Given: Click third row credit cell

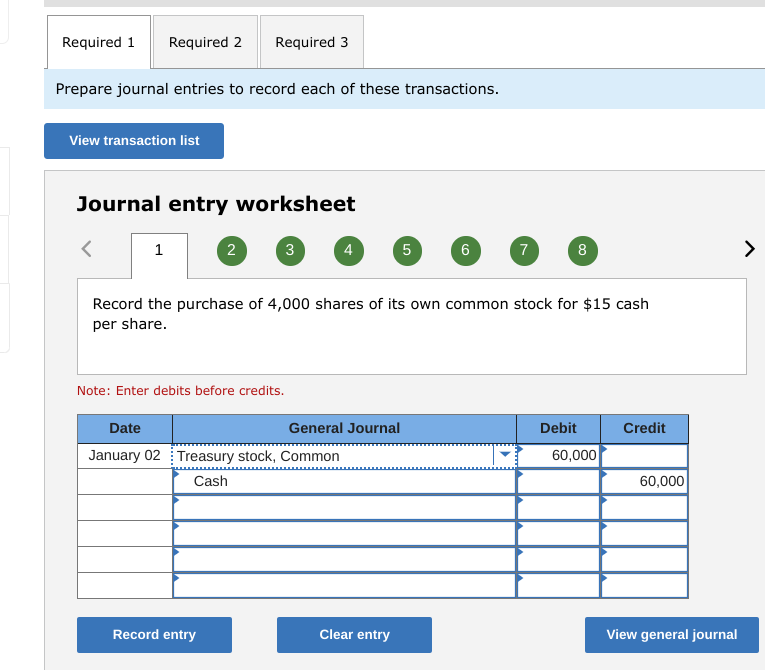Looking at the screenshot, I should pyautogui.click(x=645, y=508).
